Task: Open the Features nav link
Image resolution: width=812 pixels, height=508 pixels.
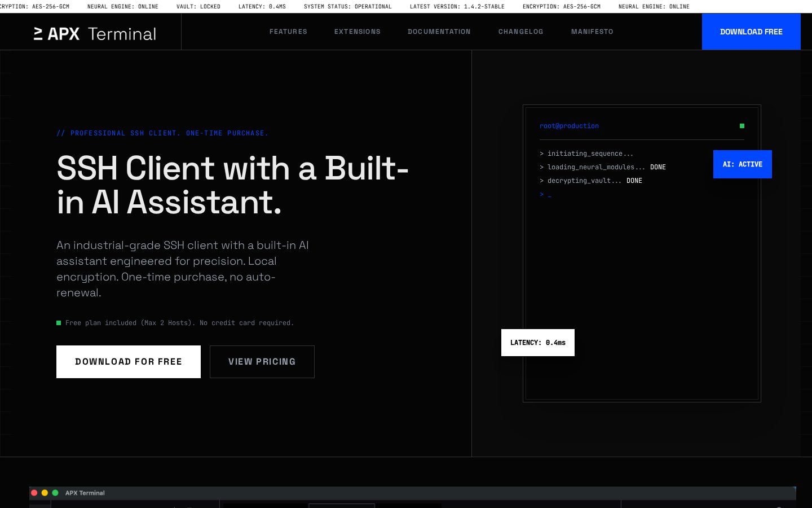Action: pos(288,32)
